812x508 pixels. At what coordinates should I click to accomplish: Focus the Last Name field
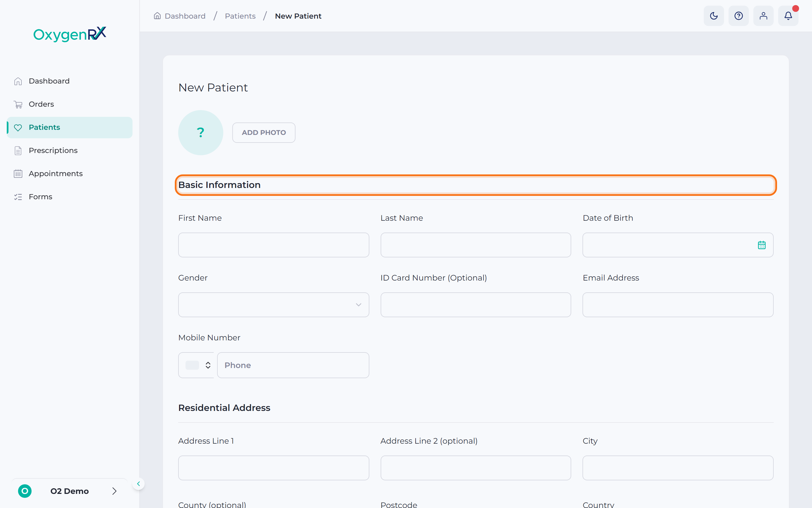475,245
